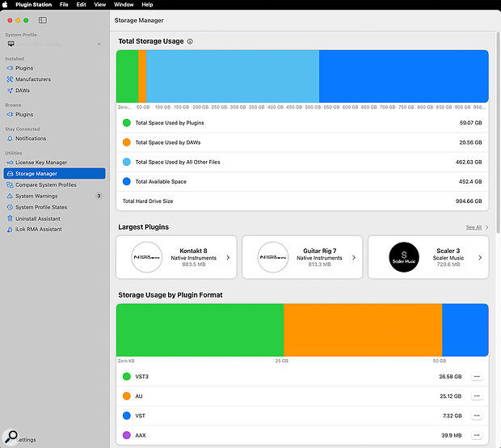Screen dimensions: 501x448
Task: Click the License Key Manager key icon
Action: 10,163
